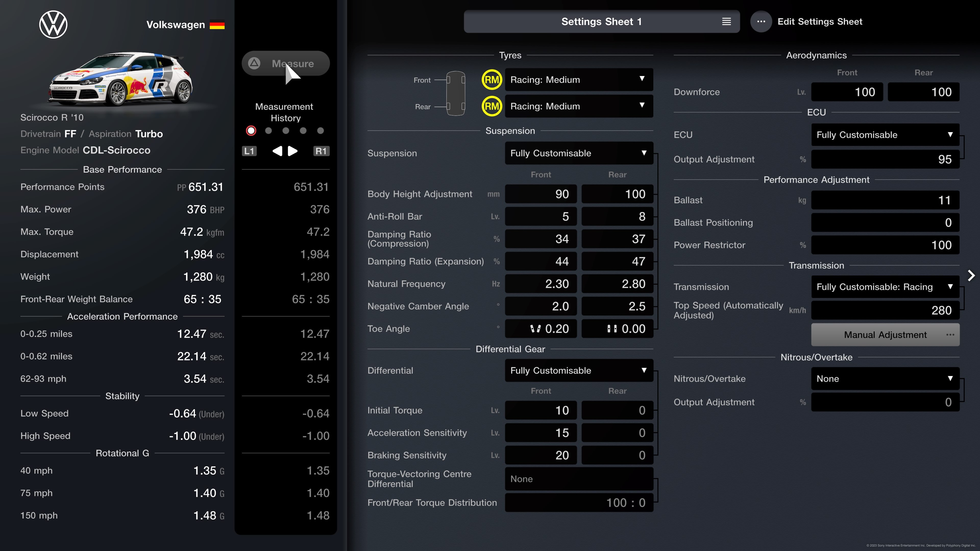The image size is (980, 551).
Task: Click the fourth measurement history dot
Action: tap(303, 131)
